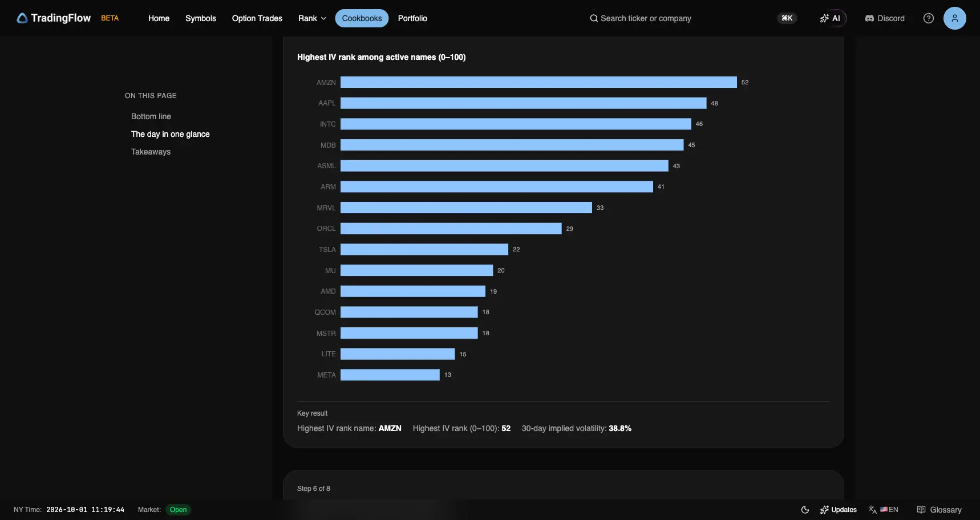Select the Cookbooks tab
The height and width of the screenshot is (520, 980).
point(362,18)
